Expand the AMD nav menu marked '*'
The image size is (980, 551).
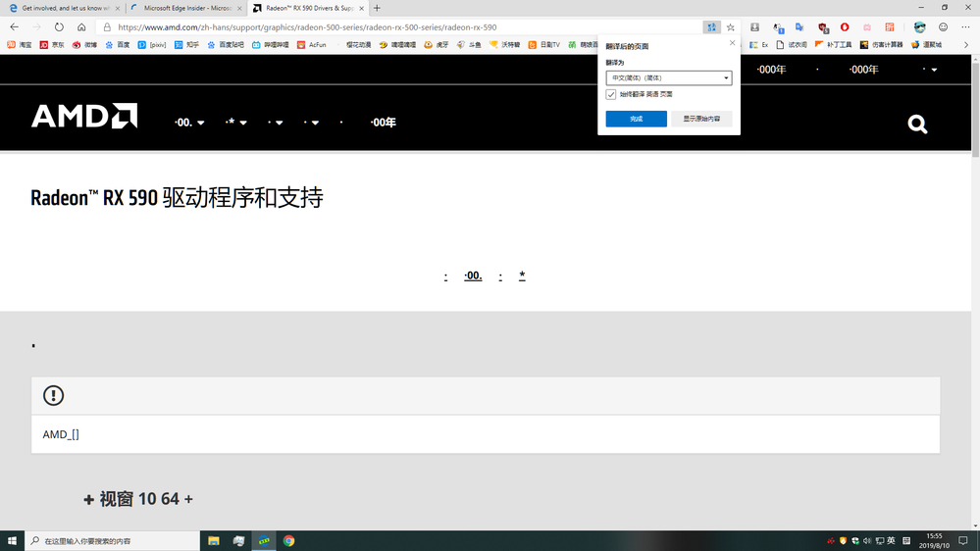pos(235,123)
